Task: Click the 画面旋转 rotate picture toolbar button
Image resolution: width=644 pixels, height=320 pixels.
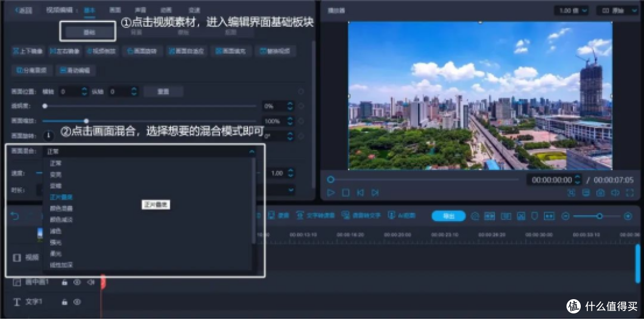Action: click(x=143, y=51)
